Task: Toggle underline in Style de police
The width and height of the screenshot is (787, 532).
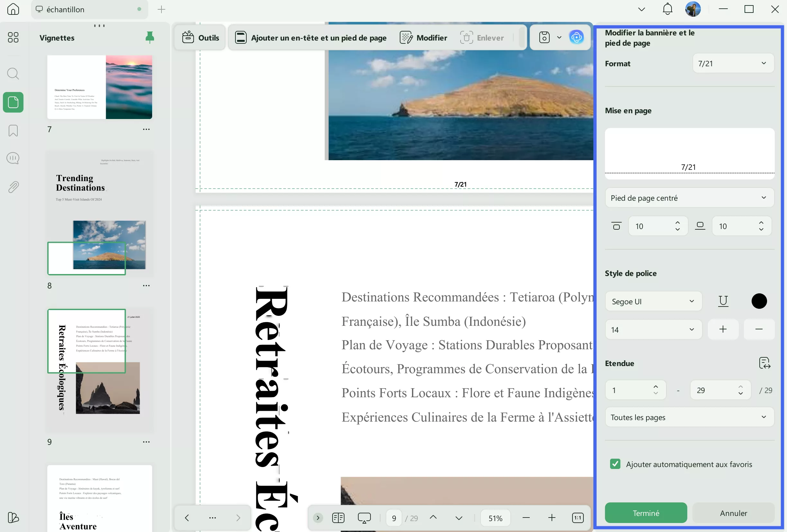Action: click(723, 301)
